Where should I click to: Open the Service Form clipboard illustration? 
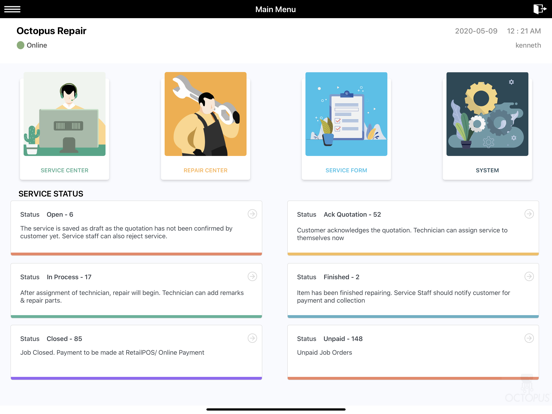point(346,114)
